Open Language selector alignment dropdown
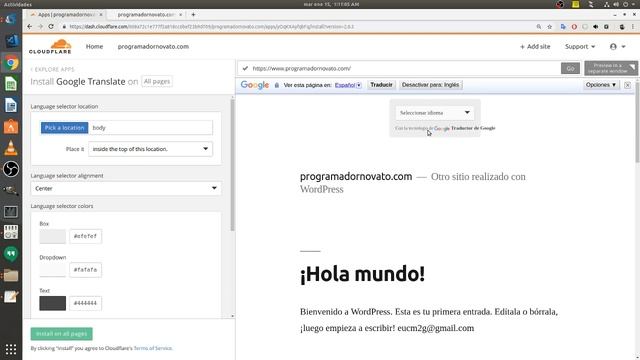The width and height of the screenshot is (640, 360). (126, 189)
